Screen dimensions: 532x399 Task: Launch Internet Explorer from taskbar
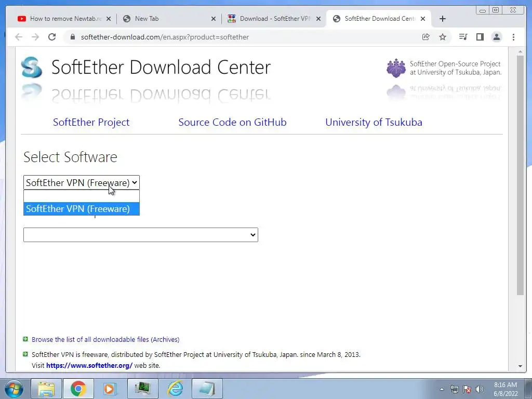click(x=176, y=389)
